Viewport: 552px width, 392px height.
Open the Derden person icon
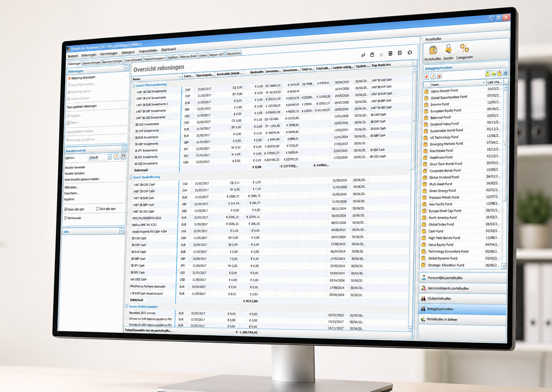[448, 49]
